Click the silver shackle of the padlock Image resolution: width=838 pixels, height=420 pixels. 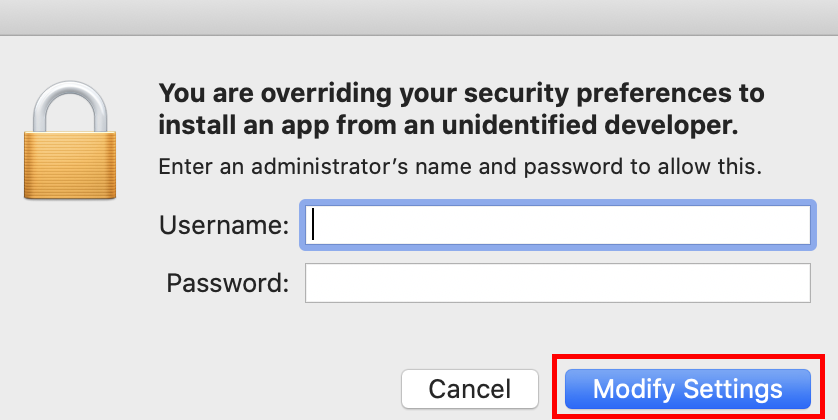coord(69,107)
